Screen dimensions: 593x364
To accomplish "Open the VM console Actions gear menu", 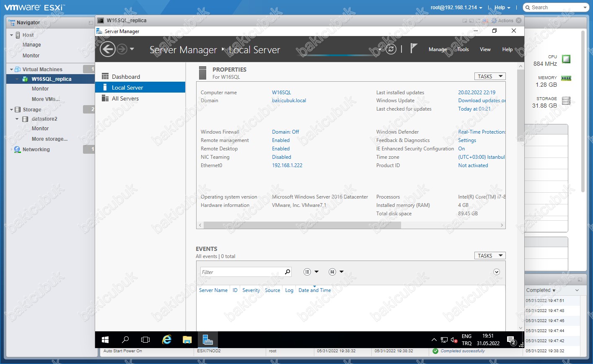I will point(502,21).
